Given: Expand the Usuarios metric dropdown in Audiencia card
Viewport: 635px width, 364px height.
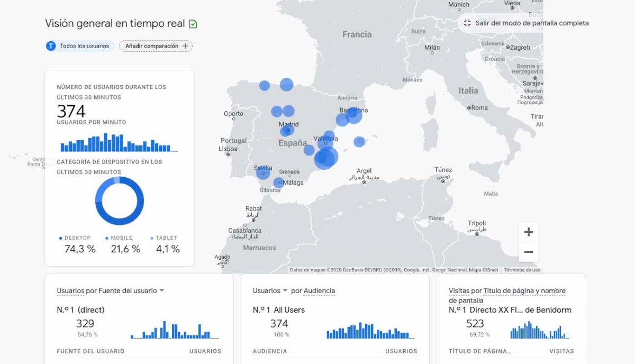Looking at the screenshot, I should click(x=285, y=290).
